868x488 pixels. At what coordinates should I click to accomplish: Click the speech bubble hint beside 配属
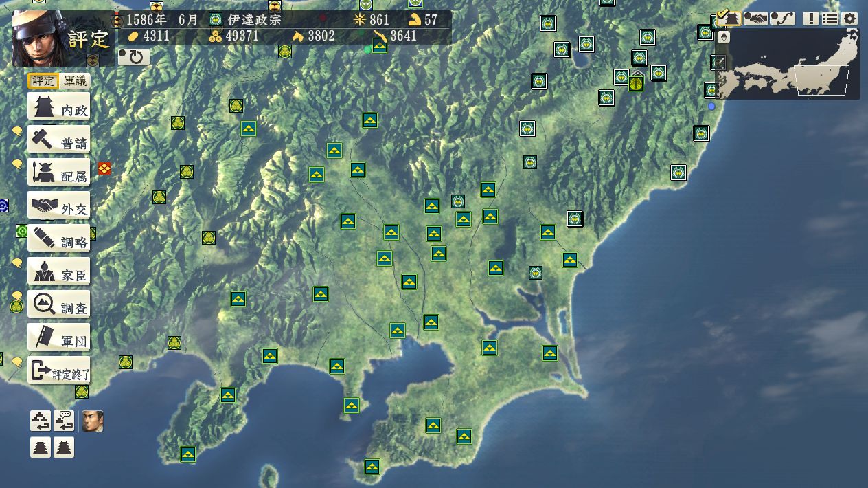(x=17, y=164)
